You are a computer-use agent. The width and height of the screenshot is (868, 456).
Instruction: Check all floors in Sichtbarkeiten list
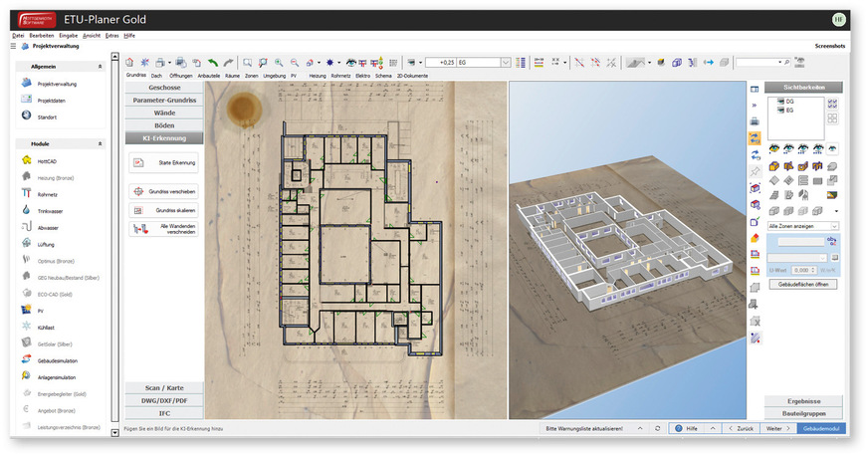(x=832, y=102)
